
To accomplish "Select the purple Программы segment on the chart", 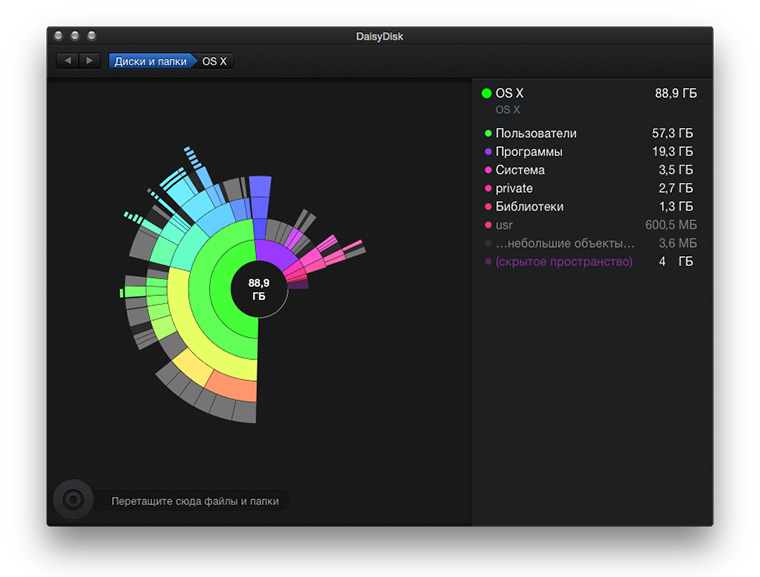I will pyautogui.click(x=273, y=253).
